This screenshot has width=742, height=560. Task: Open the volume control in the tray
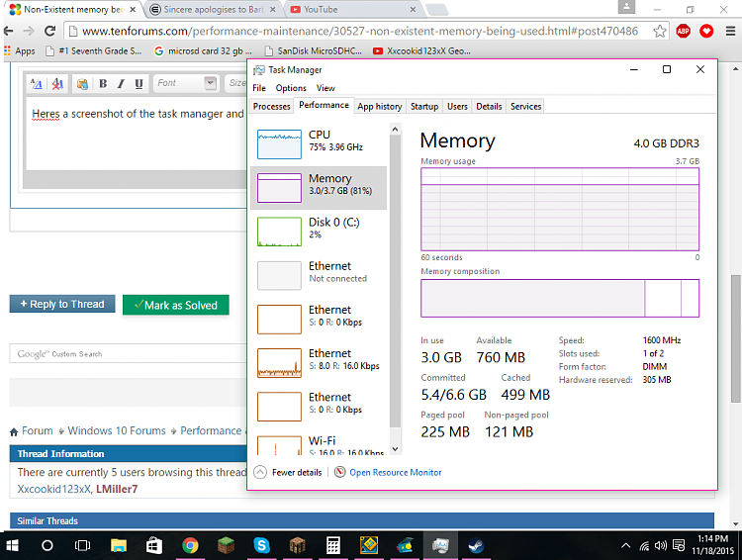coord(660,546)
